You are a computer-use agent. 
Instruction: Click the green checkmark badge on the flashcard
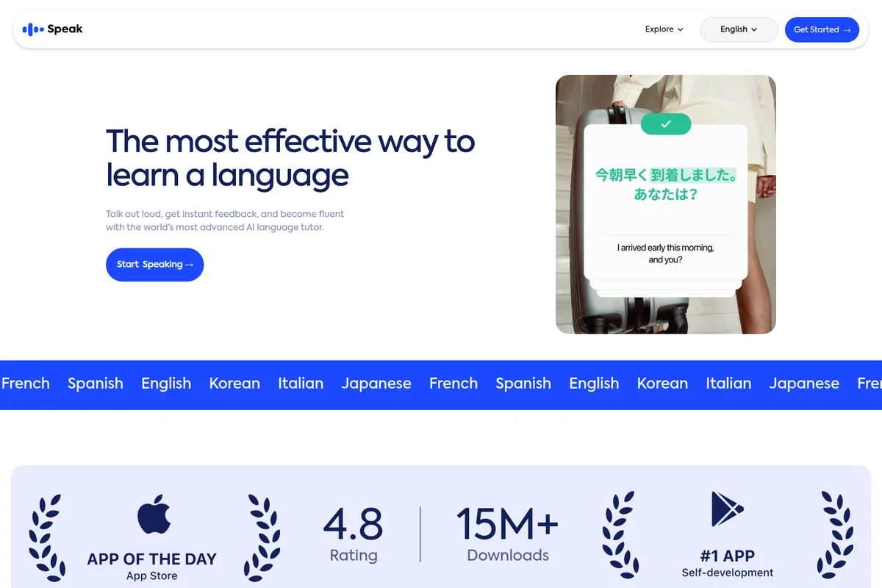pyautogui.click(x=665, y=124)
